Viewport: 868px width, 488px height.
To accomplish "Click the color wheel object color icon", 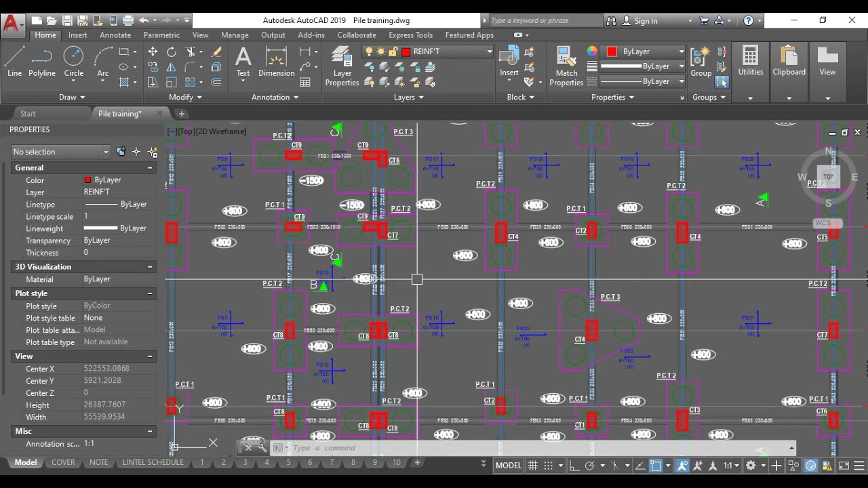I will 592,52.
